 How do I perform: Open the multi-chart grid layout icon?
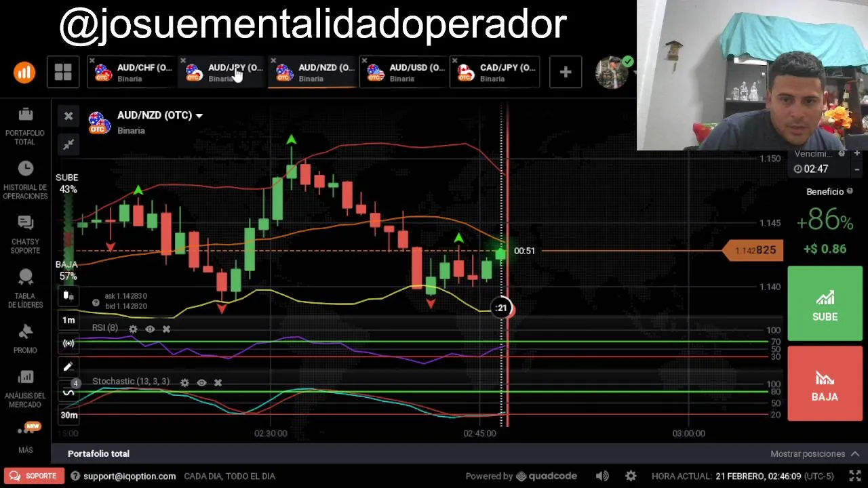point(63,72)
